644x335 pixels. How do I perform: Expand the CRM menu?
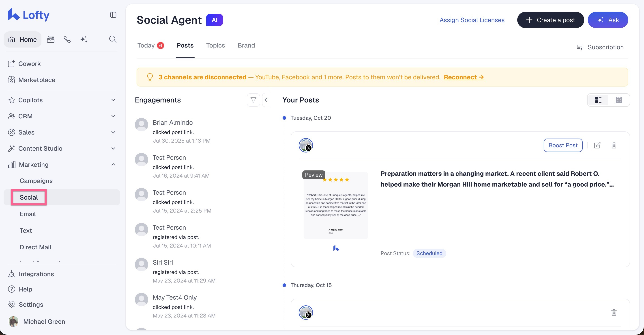[x=113, y=116]
